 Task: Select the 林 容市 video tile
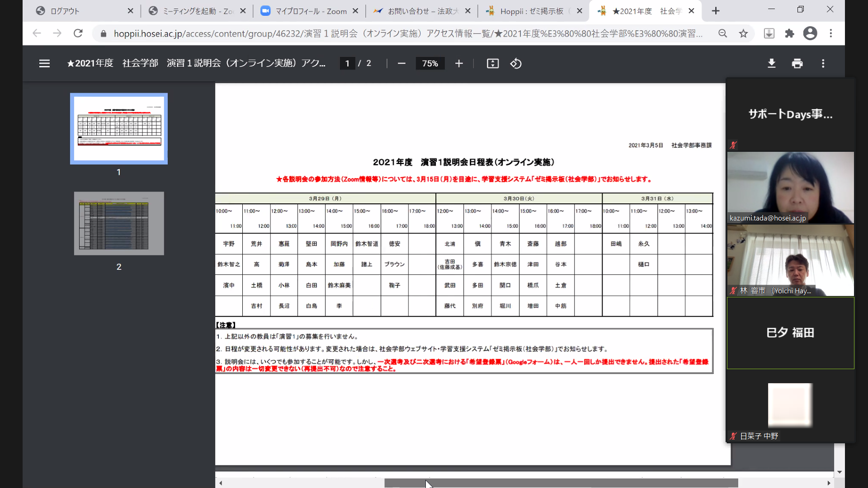pos(790,260)
